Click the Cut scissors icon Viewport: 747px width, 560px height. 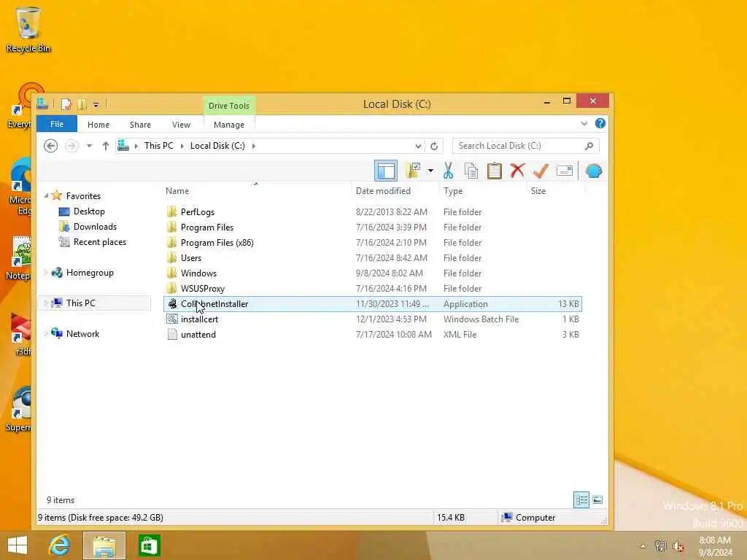coord(448,171)
